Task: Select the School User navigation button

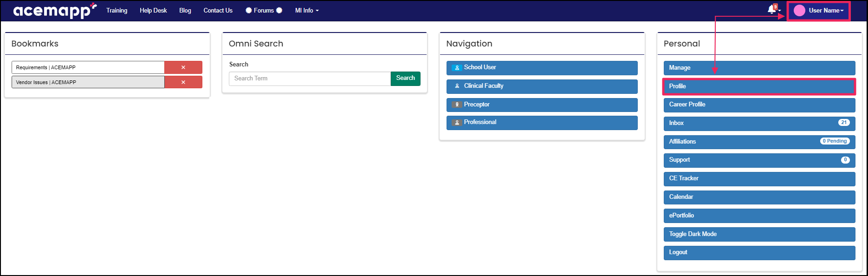Action: [542, 68]
